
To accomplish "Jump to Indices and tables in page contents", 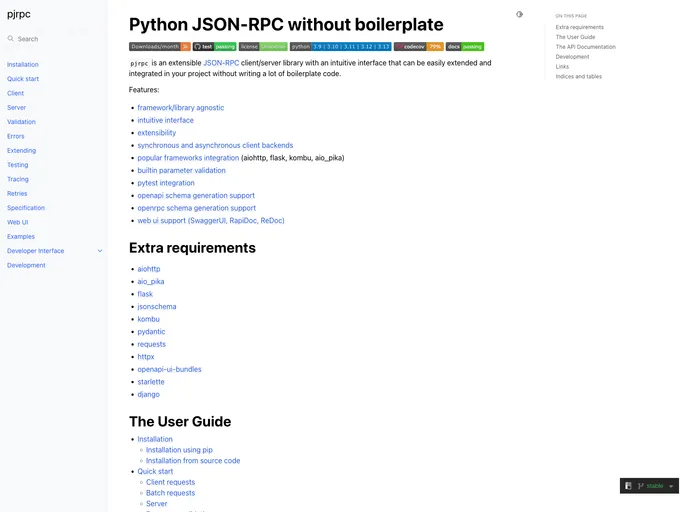I will tap(579, 76).
